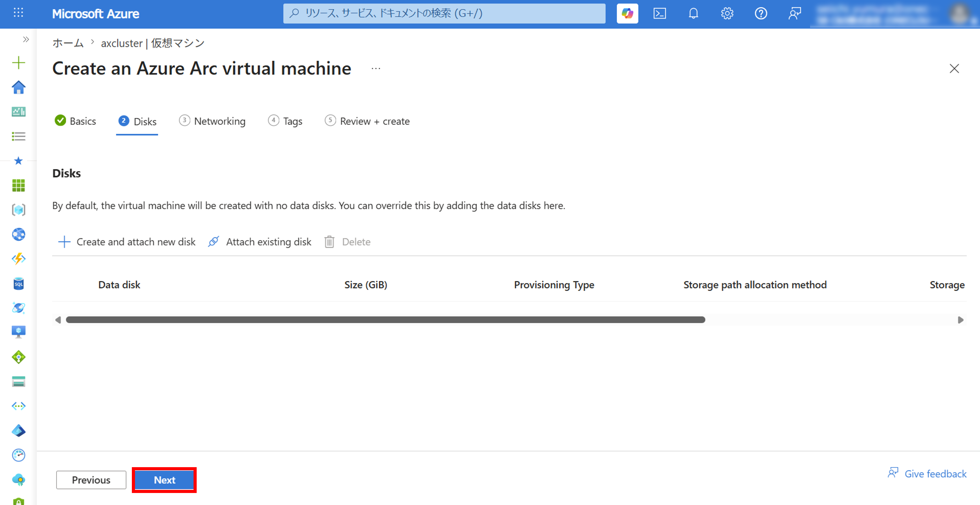Open SQL databases icon in the sidebar

click(x=18, y=283)
